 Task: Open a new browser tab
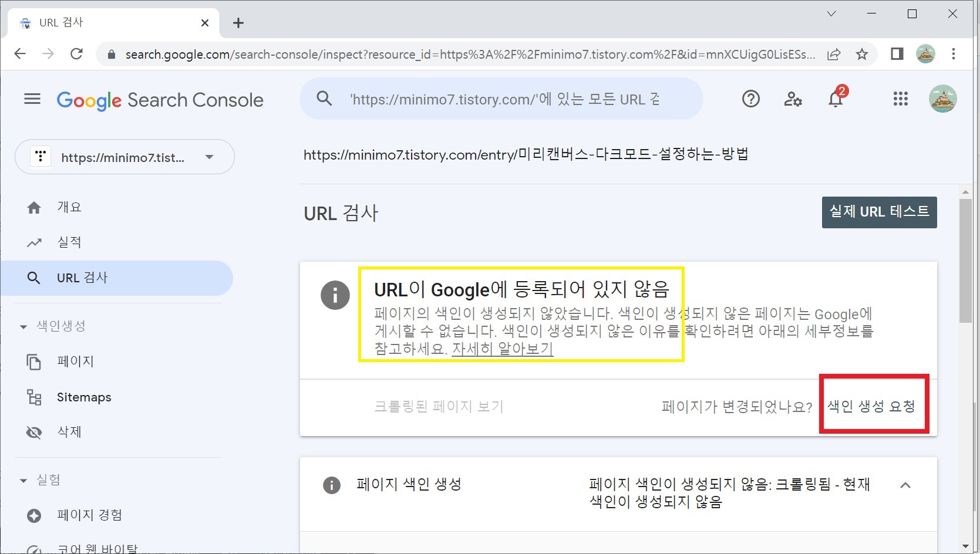pos(238,23)
